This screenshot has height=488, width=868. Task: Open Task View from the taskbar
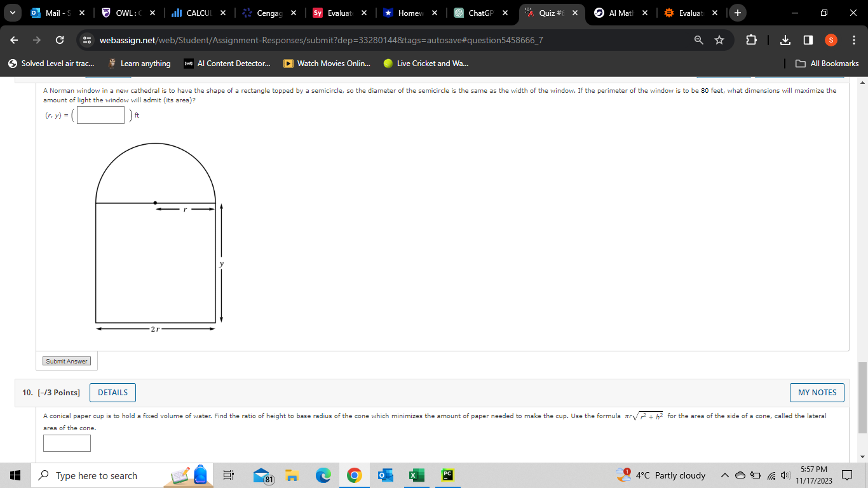coord(228,475)
